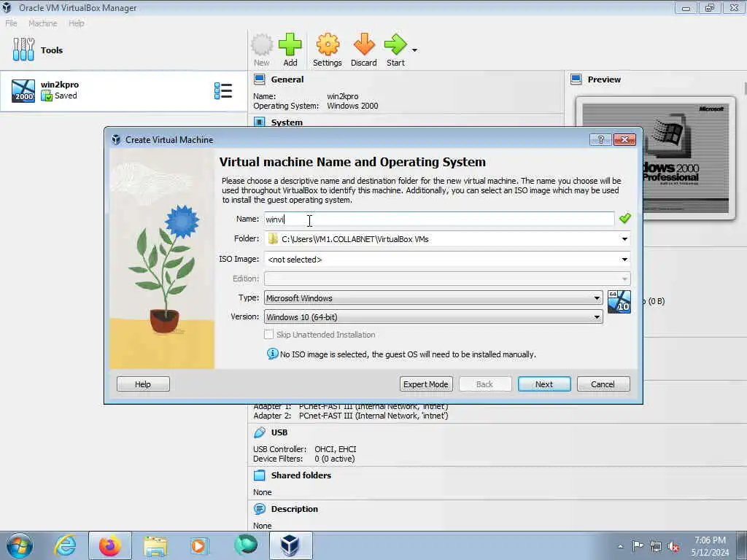Click the Help button in dialog
747x560 pixels.
coord(143,384)
